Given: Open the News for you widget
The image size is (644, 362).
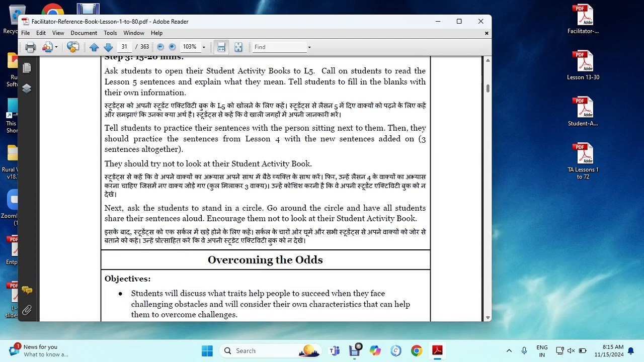Looking at the screenshot, I should pos(39,350).
